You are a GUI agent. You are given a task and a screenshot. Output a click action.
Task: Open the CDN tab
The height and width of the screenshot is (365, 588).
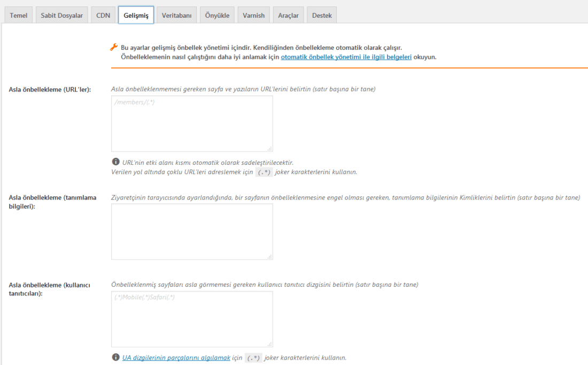point(103,16)
